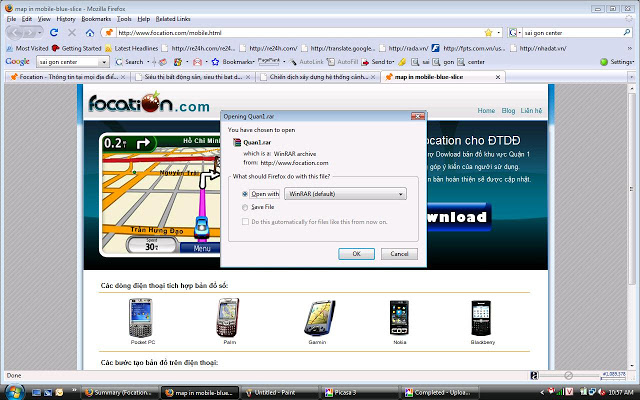This screenshot has height=400, width=640.
Task: Click the Gmail envelope icon on toolbar
Action: coord(198,62)
